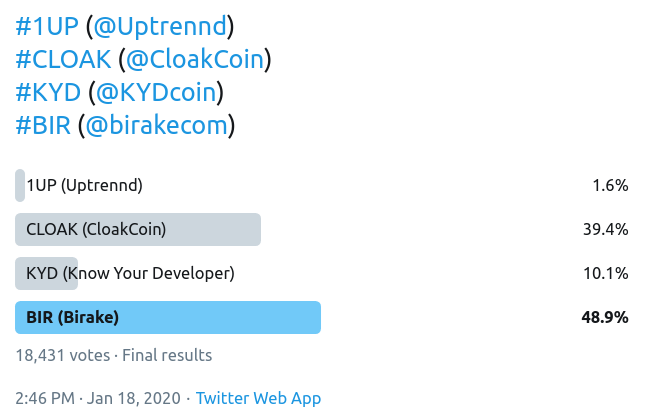Image resolution: width=653 pixels, height=414 pixels.
Task: Select the winning BIR (Birake) poll bar
Action: (x=168, y=317)
